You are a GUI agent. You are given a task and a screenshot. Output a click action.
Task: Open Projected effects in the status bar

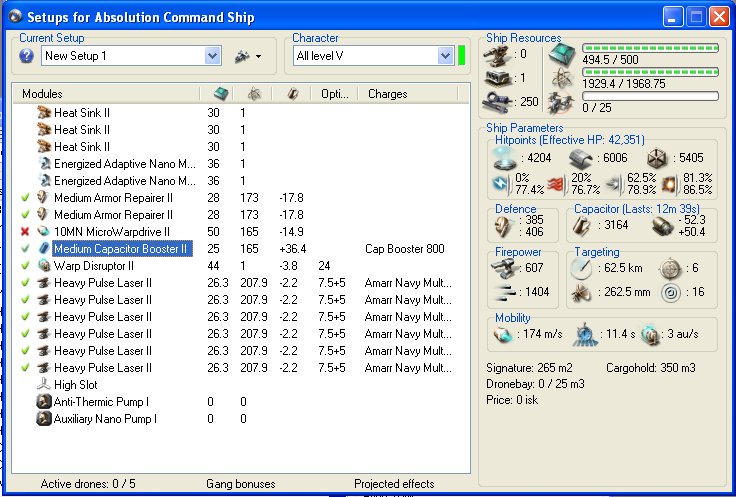394,484
